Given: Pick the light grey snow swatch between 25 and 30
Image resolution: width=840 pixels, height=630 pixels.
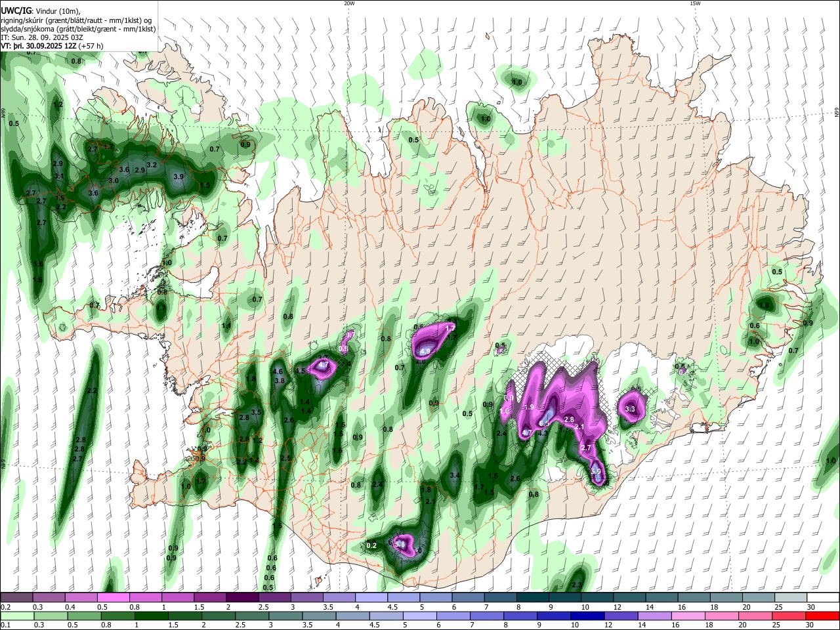Looking at the screenshot, I should point(791,597).
